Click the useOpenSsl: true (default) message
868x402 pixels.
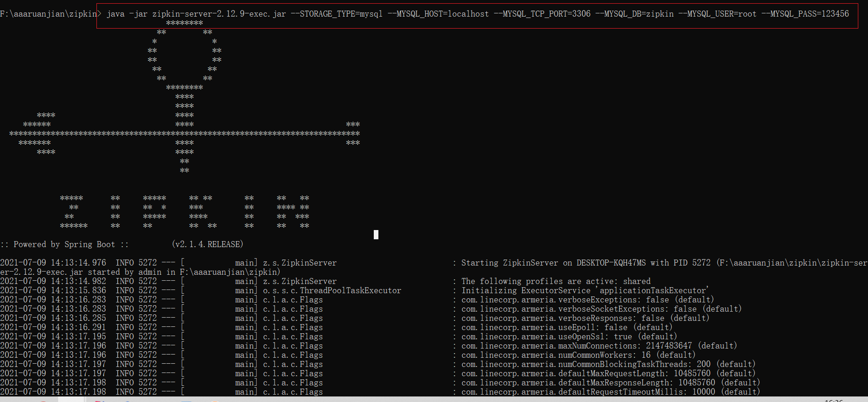pos(569,337)
